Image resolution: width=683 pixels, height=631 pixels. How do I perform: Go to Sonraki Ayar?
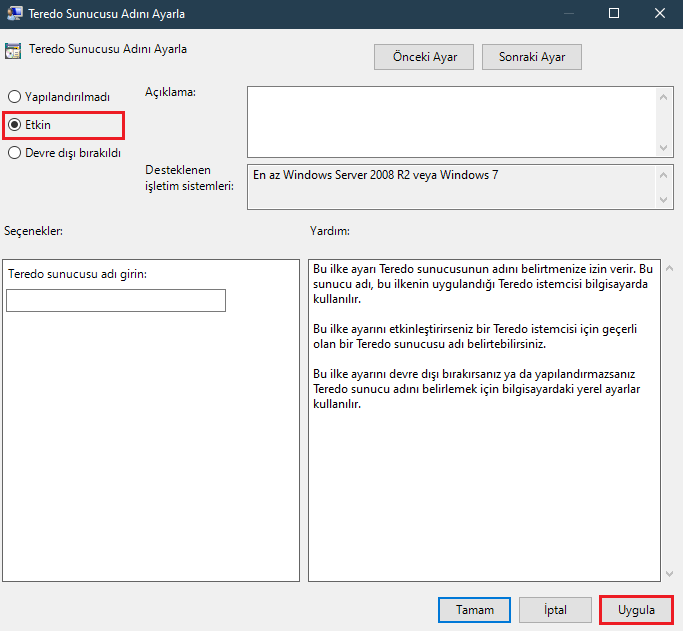click(531, 57)
